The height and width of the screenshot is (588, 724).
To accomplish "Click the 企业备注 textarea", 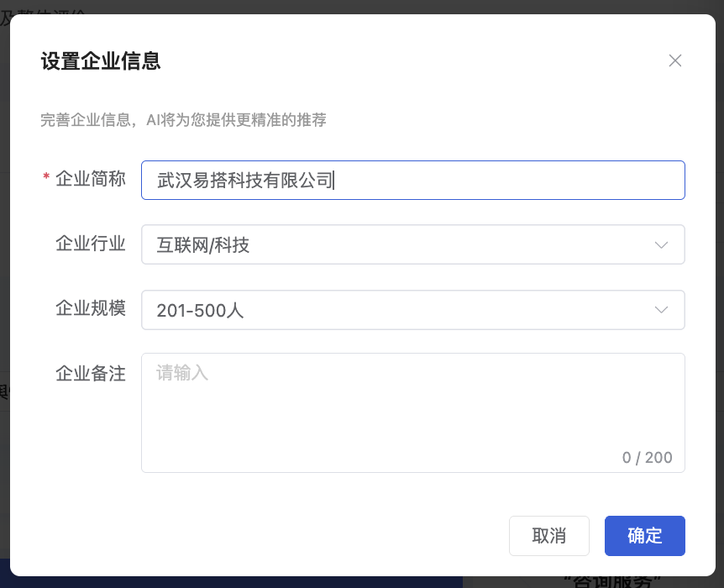I will pyautogui.click(x=412, y=413).
